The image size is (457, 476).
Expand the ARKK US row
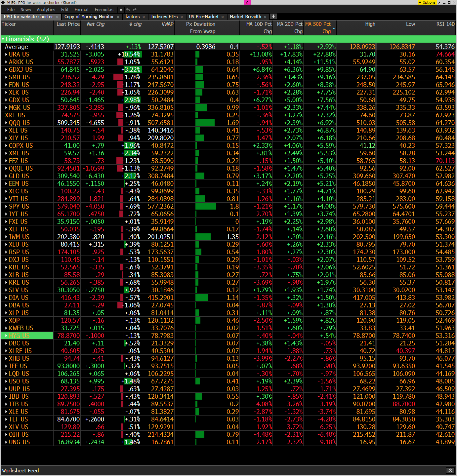click(x=6, y=62)
